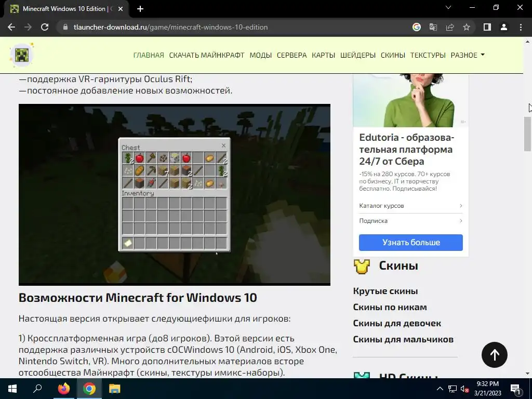
Task: Open СКАЧАТЬ МАЙНКРАФТ menu item
Action: click(x=207, y=55)
